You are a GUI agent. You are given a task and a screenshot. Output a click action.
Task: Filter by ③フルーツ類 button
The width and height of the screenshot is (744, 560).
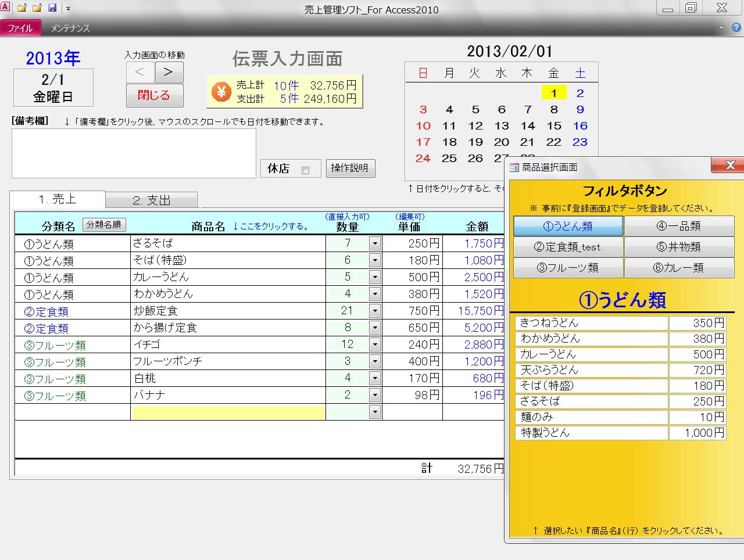coord(568,268)
